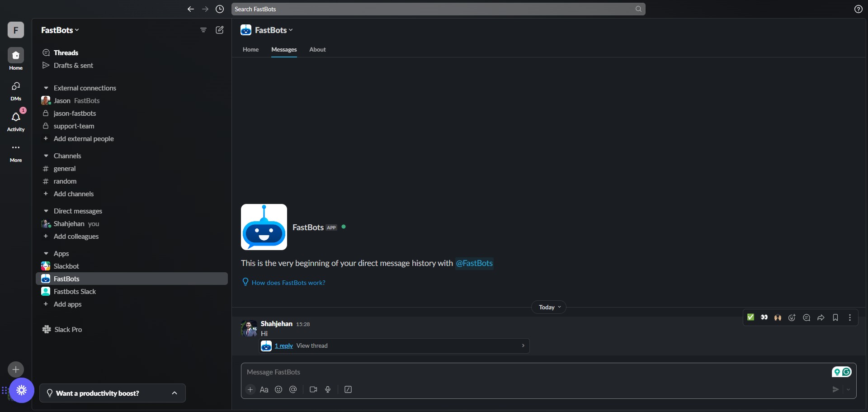The height and width of the screenshot is (412, 868).
Task: Insert an @ mention in composer
Action: [293, 389]
